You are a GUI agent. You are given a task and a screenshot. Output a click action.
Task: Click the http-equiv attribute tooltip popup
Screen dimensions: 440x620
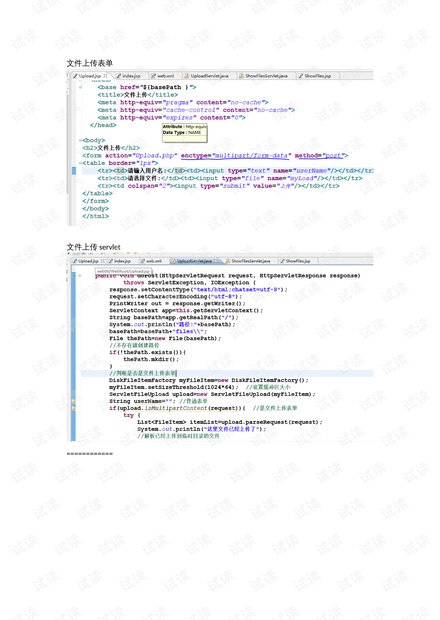coord(185,132)
